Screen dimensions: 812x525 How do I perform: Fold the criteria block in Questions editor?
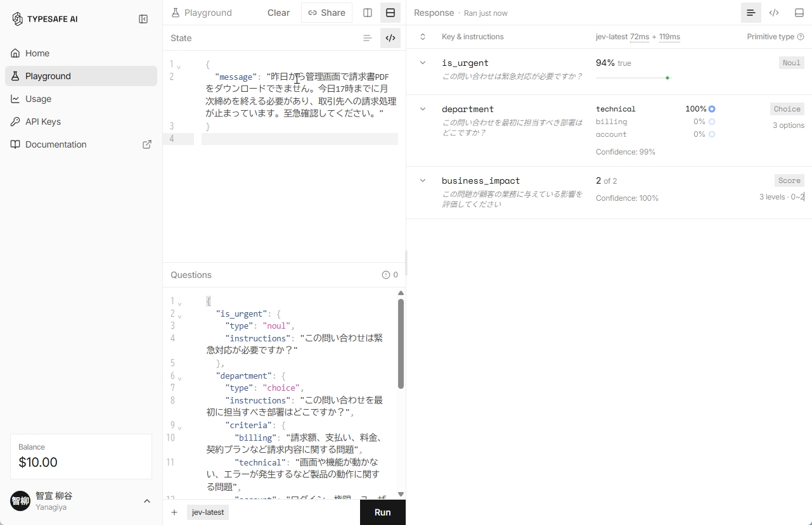click(x=179, y=427)
